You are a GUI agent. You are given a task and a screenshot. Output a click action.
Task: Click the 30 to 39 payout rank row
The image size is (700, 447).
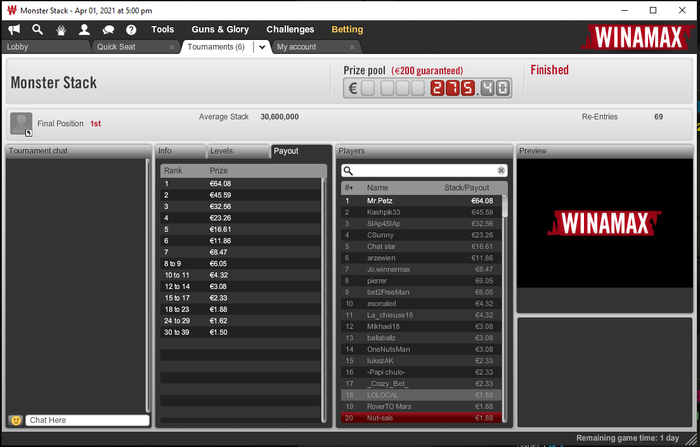click(241, 332)
